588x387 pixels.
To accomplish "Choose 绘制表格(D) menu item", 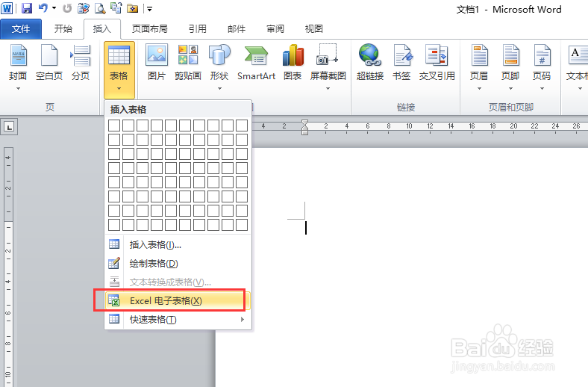I will pyautogui.click(x=178, y=264).
